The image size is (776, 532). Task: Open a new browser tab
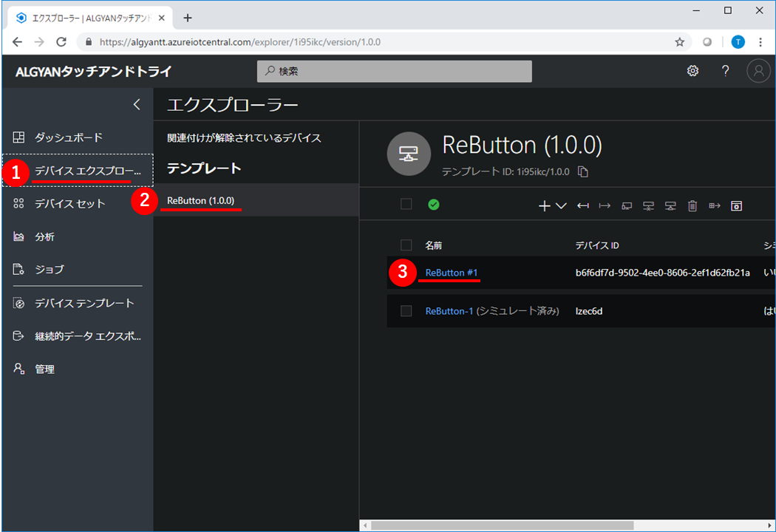(x=188, y=18)
